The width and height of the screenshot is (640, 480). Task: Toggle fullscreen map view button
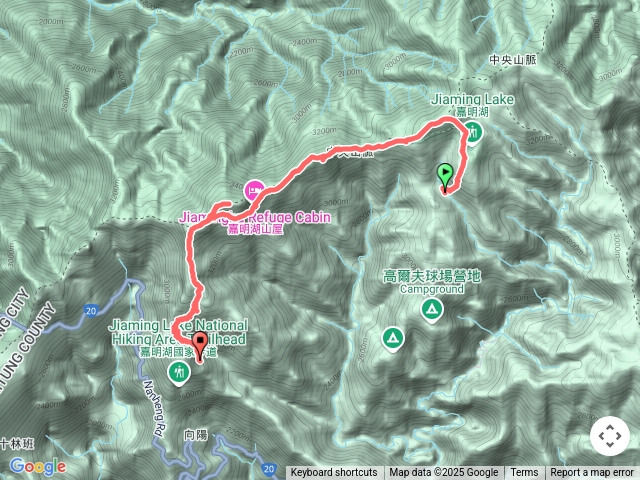click(610, 436)
